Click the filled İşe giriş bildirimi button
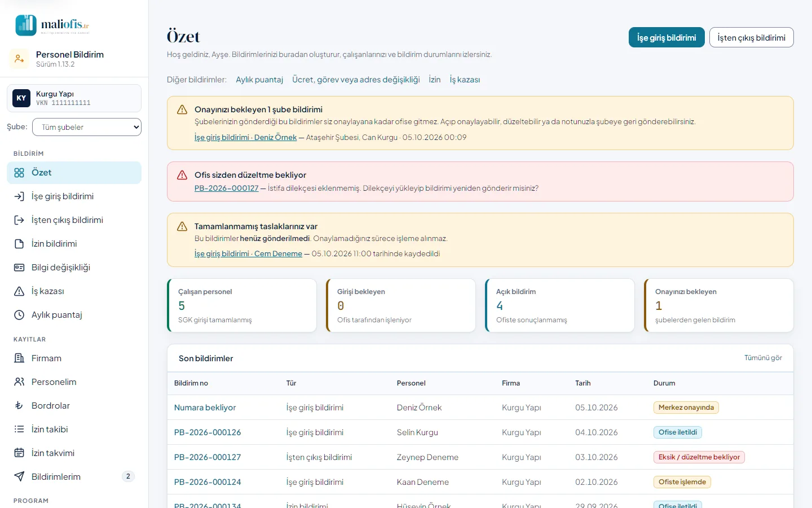This screenshot has width=812, height=508. [667, 37]
